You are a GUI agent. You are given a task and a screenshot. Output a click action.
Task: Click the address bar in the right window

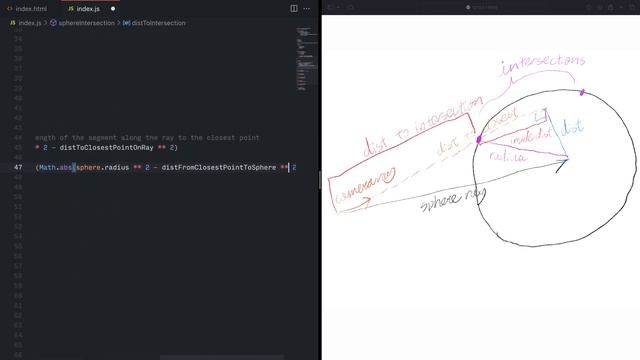[x=482, y=7]
